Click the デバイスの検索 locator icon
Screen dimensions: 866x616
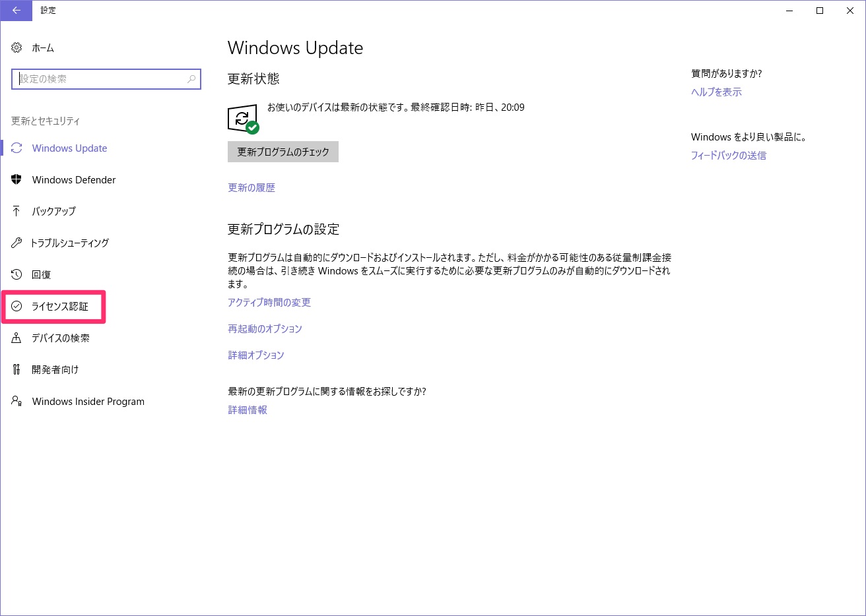(17, 338)
